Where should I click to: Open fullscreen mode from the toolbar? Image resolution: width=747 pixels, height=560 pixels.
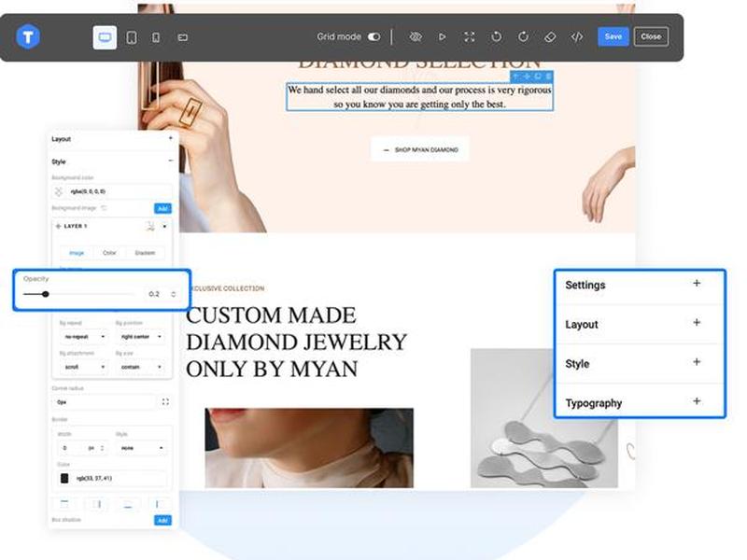click(470, 36)
